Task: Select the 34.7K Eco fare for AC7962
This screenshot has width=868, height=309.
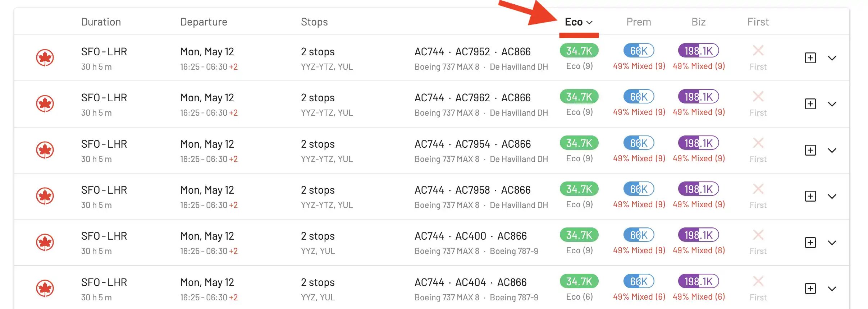Action: click(579, 97)
